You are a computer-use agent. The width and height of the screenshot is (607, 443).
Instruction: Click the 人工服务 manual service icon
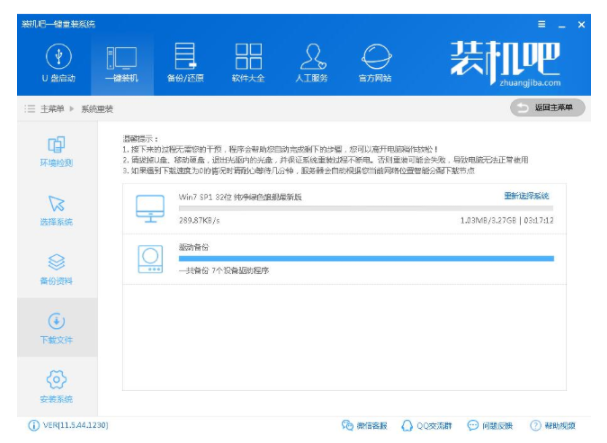[x=313, y=62]
